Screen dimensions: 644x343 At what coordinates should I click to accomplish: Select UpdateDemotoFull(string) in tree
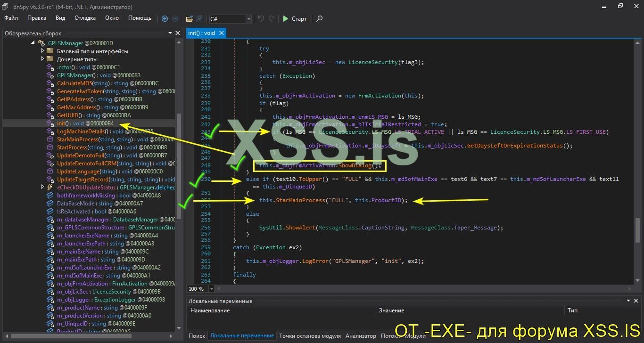112,155
